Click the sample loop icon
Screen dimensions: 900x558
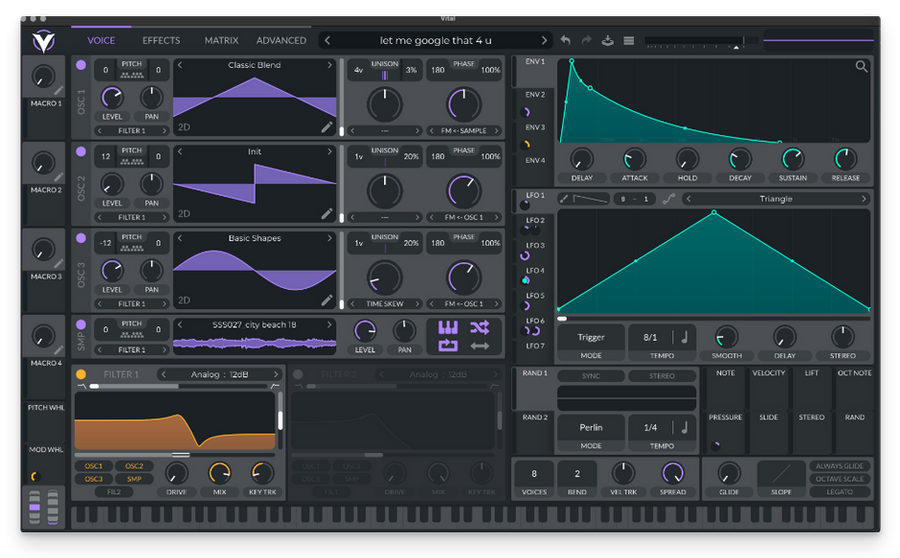[x=448, y=346]
